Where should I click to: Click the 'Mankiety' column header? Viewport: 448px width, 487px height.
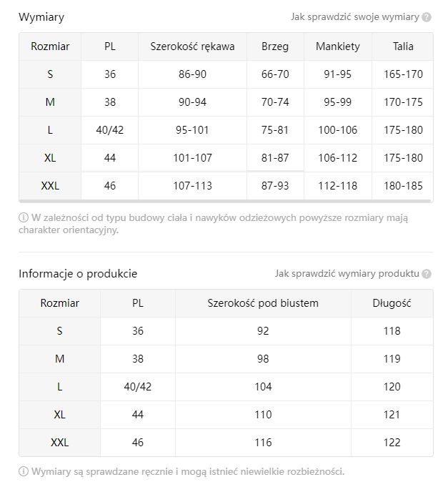coord(337,46)
